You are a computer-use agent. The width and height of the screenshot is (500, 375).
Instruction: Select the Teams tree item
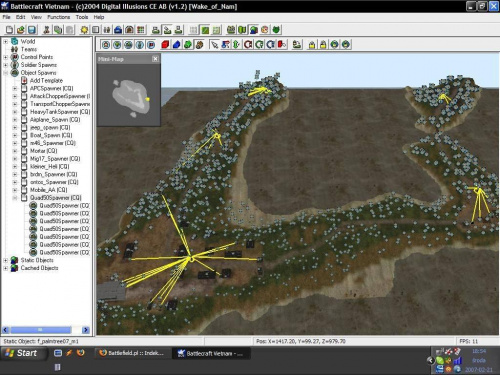[29, 49]
